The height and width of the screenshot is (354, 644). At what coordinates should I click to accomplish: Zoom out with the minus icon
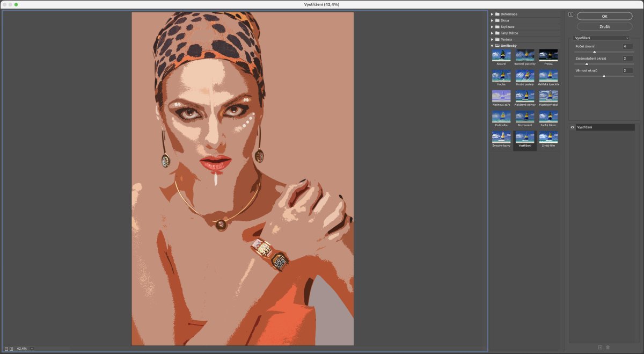pos(6,349)
